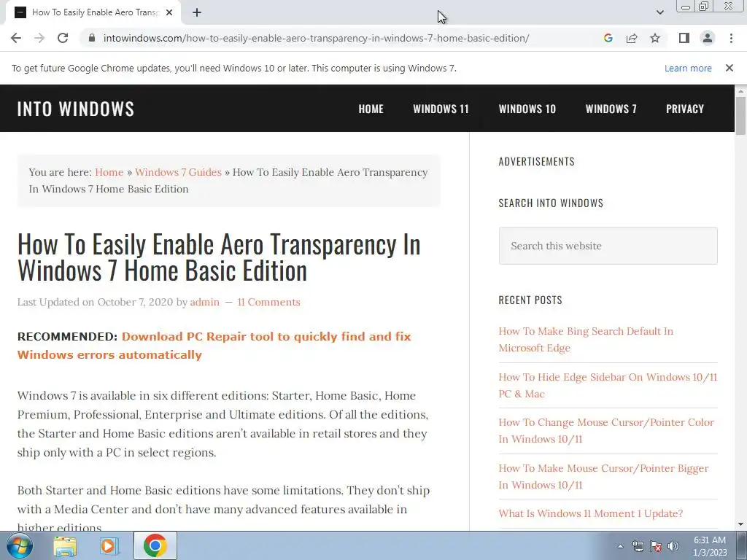Click the forward navigation arrow
Screen dimensions: 747x560
(x=39, y=38)
